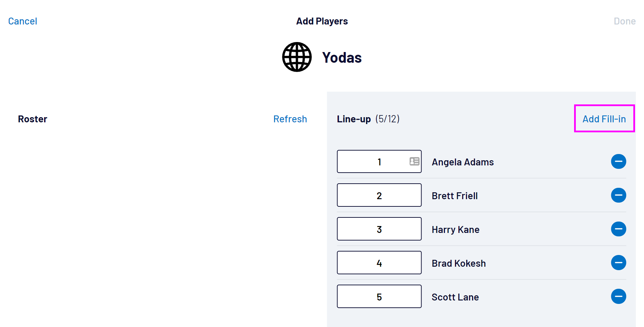The image size is (644, 327).
Task: Remove Angela Adams from line-up
Action: [x=618, y=162]
